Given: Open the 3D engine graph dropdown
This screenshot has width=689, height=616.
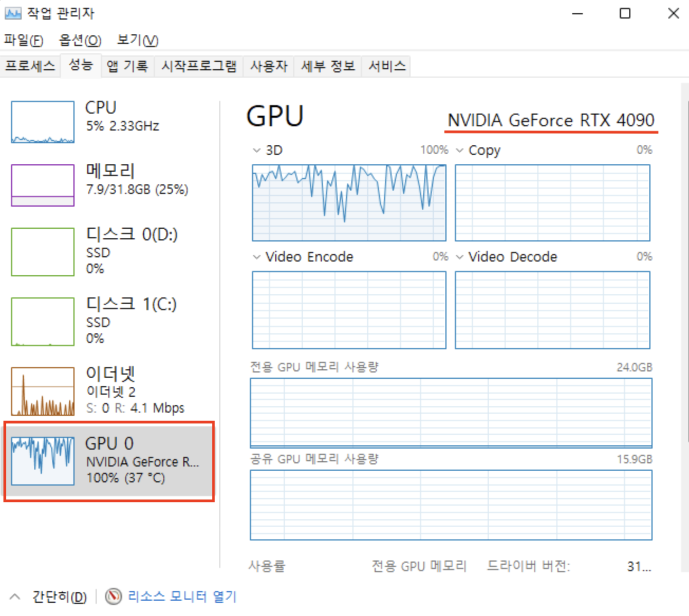Looking at the screenshot, I should click(x=257, y=151).
